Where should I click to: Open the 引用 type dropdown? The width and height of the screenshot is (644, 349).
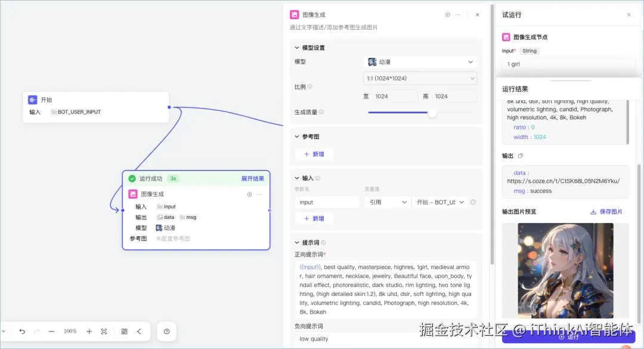(x=388, y=202)
